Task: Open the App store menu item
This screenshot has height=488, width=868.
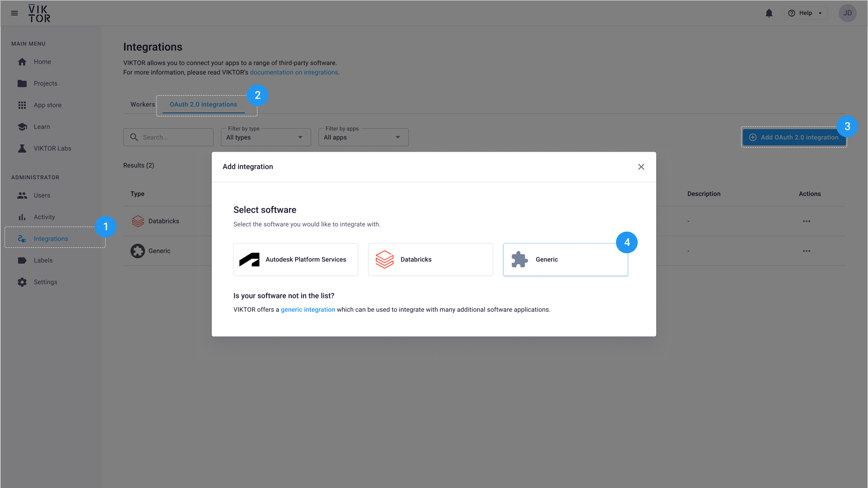Action: [x=47, y=105]
